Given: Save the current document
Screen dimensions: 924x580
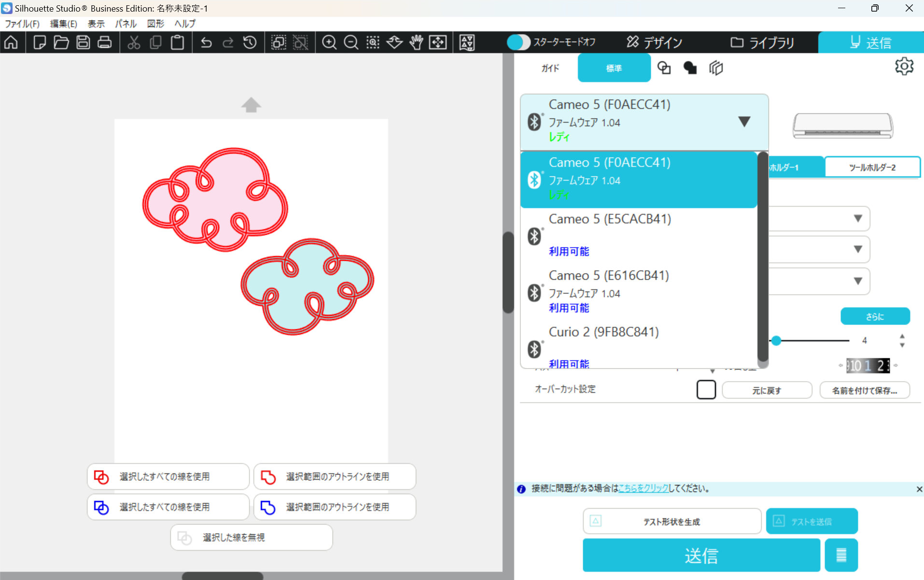Looking at the screenshot, I should pos(83,42).
